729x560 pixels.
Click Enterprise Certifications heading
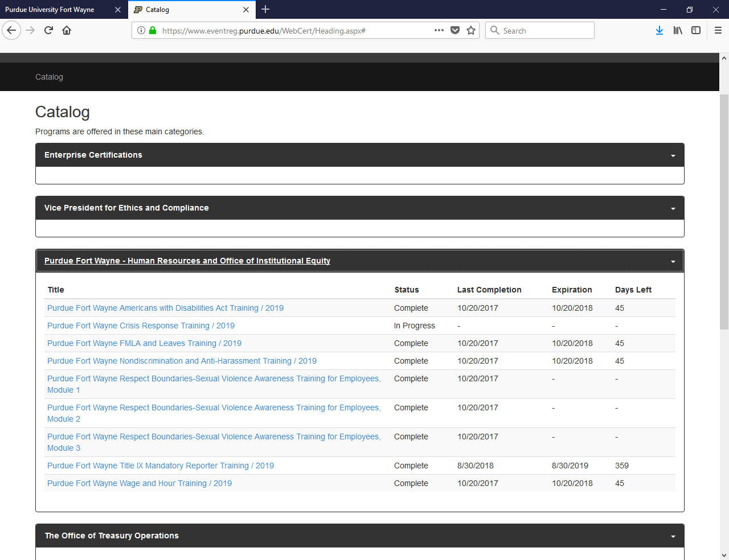click(x=93, y=155)
